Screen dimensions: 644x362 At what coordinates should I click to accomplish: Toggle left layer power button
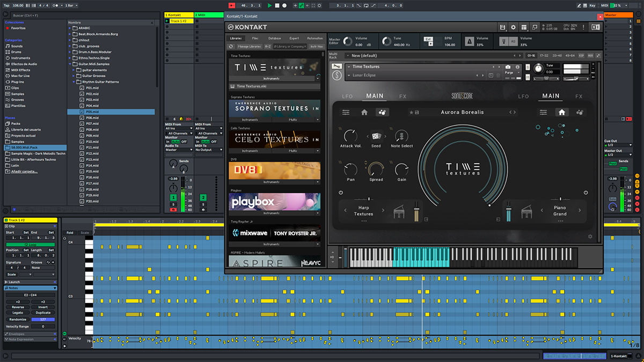[341, 193]
